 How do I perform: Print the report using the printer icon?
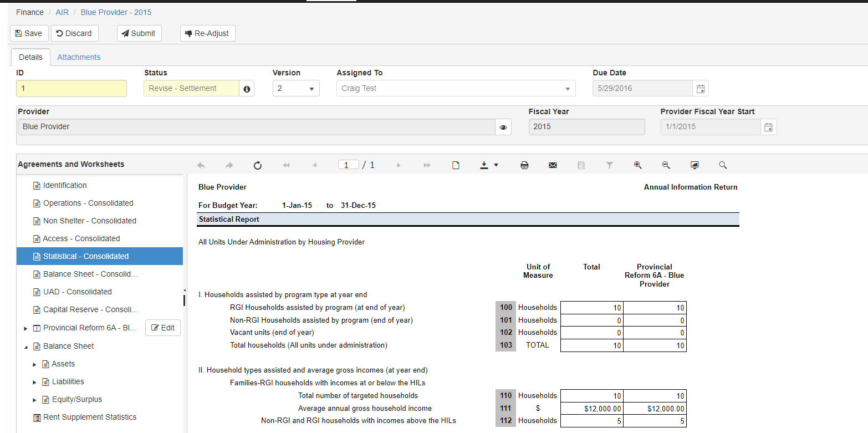tap(524, 165)
